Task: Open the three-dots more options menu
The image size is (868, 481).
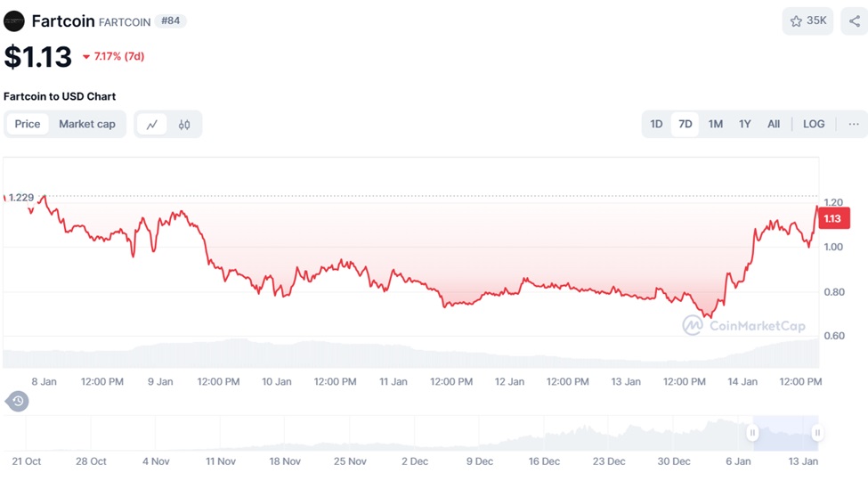Action: pos(854,124)
